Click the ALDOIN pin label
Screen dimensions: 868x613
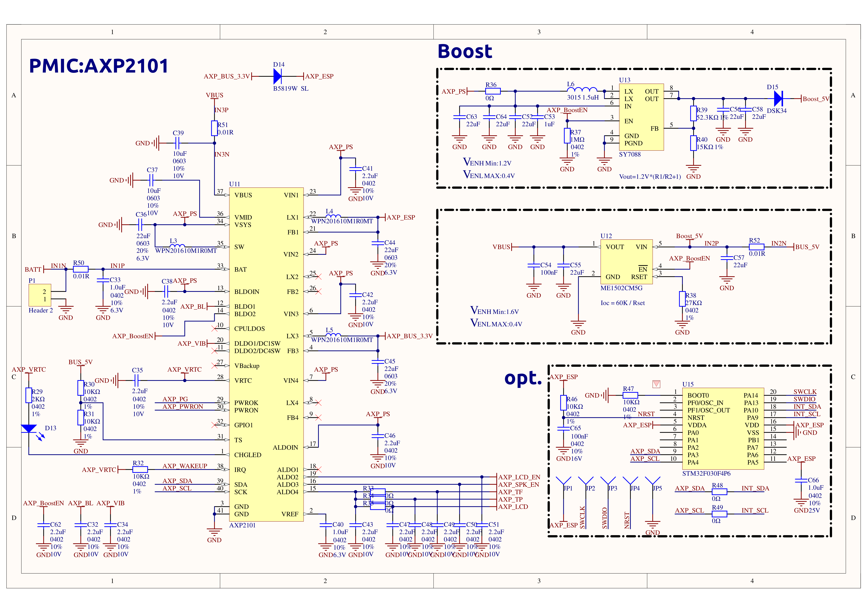tap(285, 447)
